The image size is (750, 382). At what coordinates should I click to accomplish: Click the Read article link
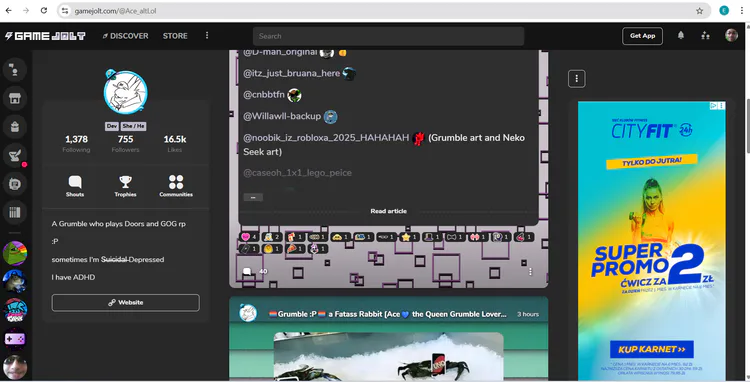pyautogui.click(x=388, y=211)
